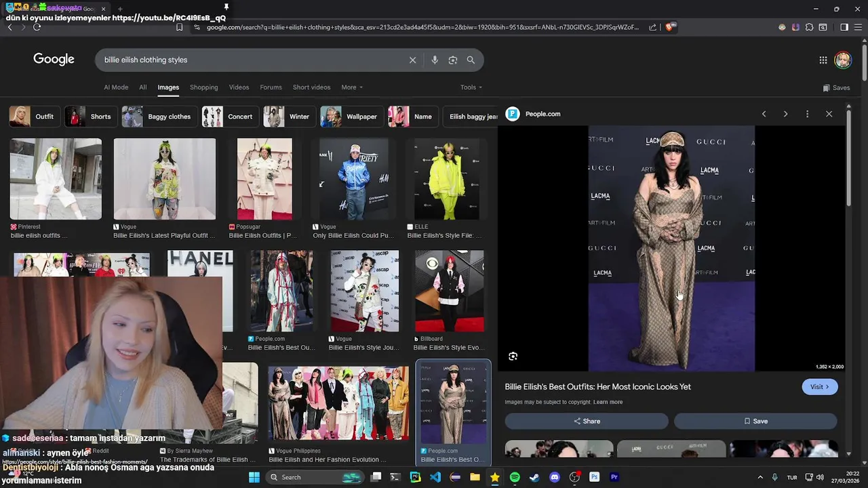868x488 pixels.
Task: Open the browser extensions puzzle icon
Action: pos(809,27)
